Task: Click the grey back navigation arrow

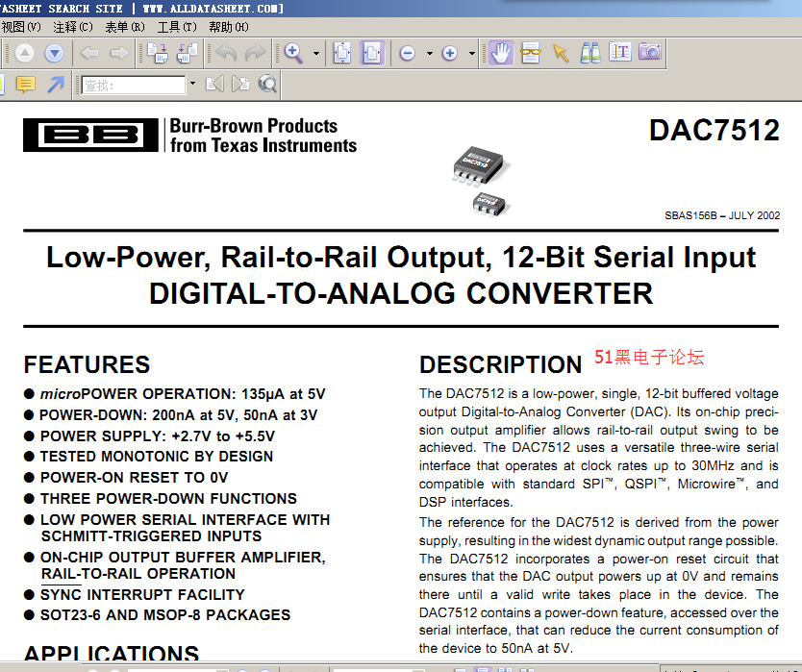Action: click(x=89, y=53)
